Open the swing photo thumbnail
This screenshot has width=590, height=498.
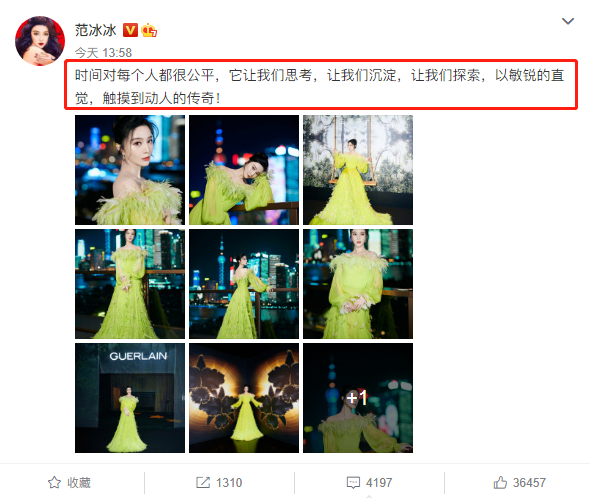(x=358, y=170)
